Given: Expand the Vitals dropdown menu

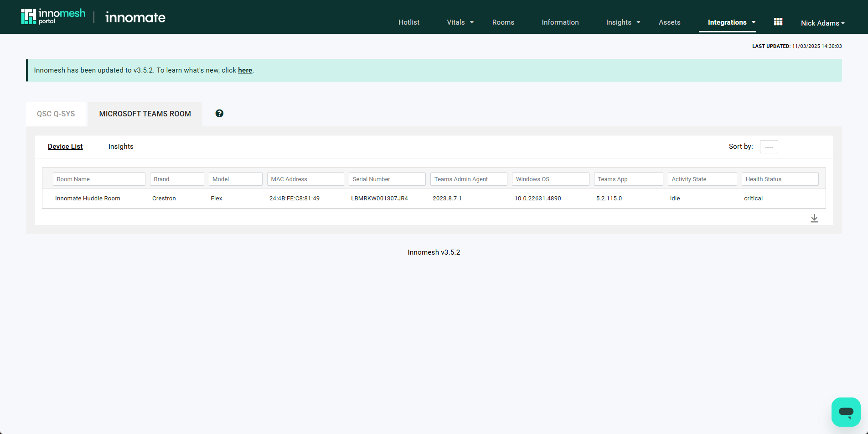Looking at the screenshot, I should 460,22.
